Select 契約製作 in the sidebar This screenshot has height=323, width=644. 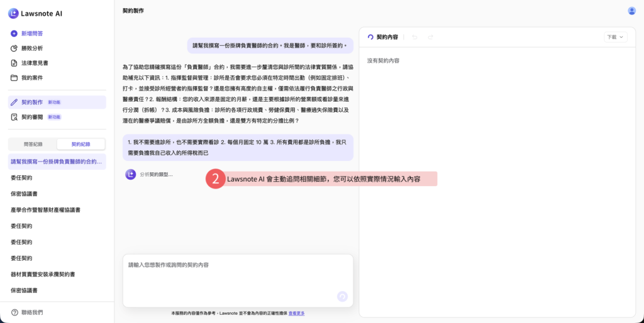pyautogui.click(x=57, y=102)
